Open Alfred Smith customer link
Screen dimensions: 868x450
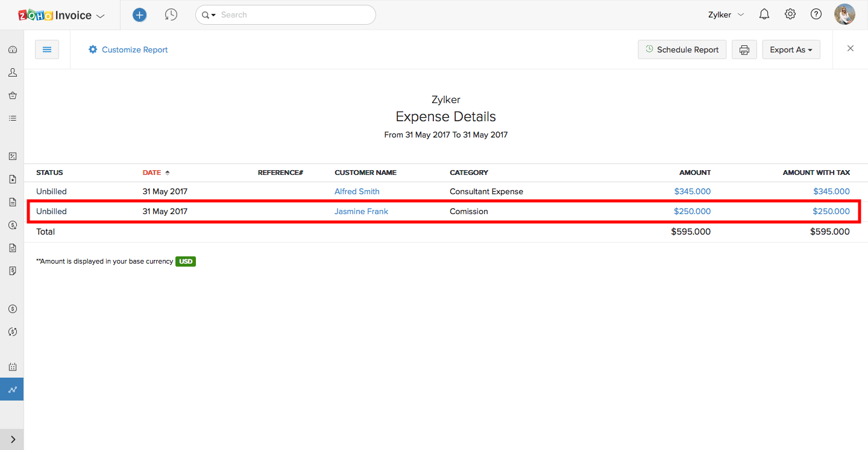click(357, 191)
